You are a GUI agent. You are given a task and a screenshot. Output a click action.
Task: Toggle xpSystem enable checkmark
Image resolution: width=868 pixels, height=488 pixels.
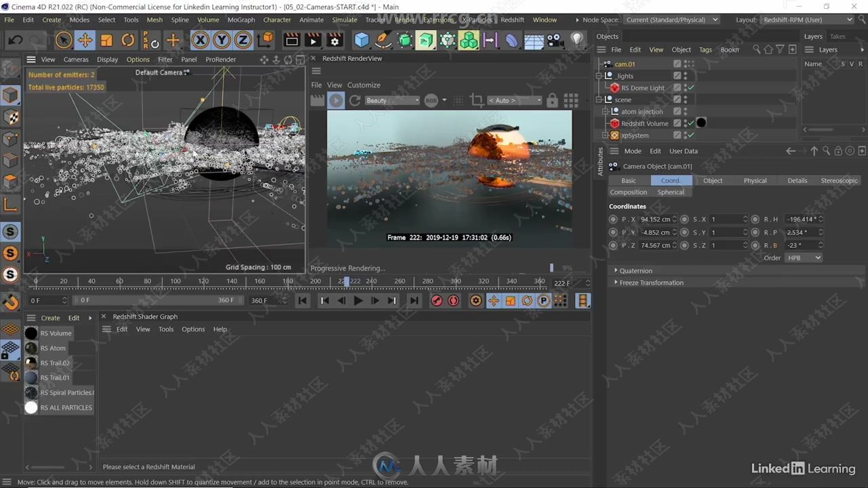[691, 135]
